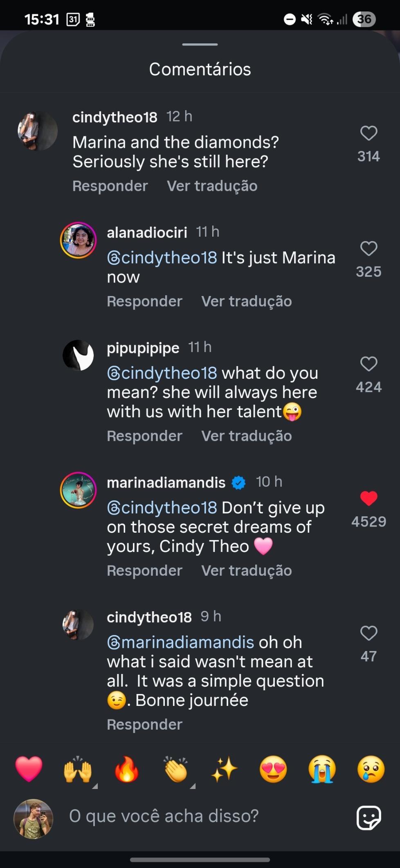Tap the raised hands quick reaction emoji

click(77, 769)
